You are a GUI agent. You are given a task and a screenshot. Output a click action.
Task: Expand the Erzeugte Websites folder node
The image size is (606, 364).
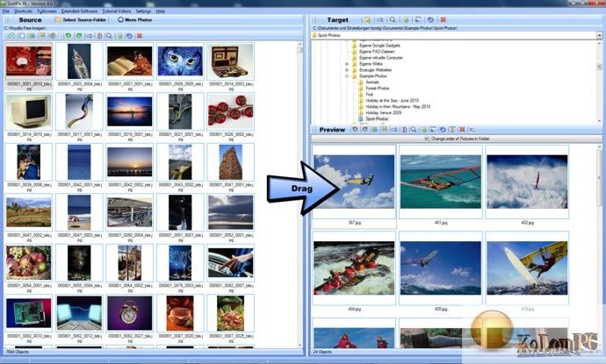click(x=347, y=70)
